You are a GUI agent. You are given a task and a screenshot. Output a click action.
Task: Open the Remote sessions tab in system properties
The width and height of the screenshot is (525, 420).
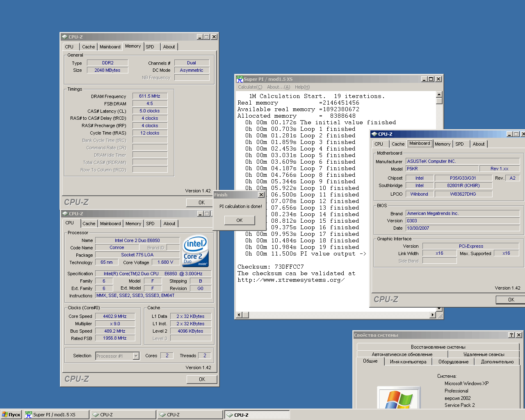484,354
